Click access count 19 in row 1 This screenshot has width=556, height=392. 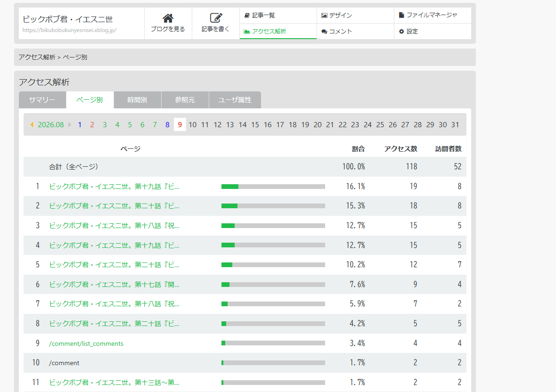(x=413, y=187)
